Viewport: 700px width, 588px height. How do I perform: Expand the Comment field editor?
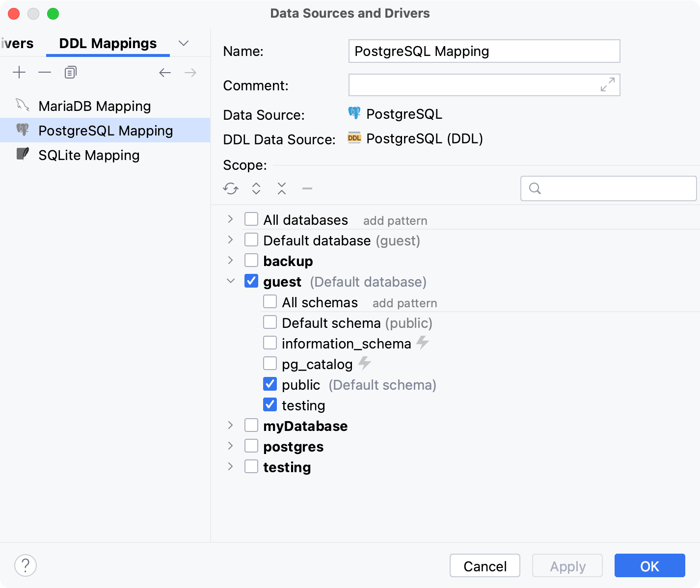607,85
